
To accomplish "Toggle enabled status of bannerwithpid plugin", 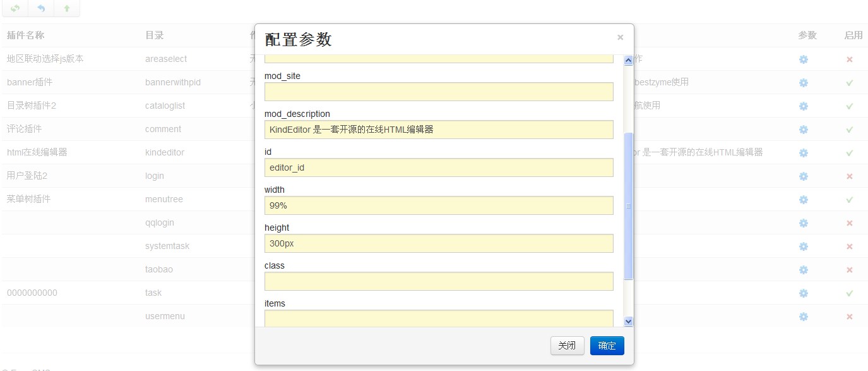I will (x=849, y=83).
